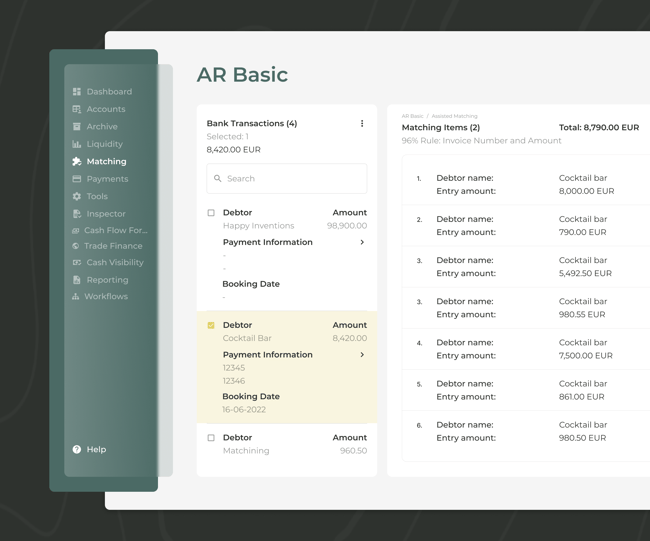Screen dimensions: 650x541
Task: Click the Dashboard sidebar icon
Action: [x=77, y=92]
